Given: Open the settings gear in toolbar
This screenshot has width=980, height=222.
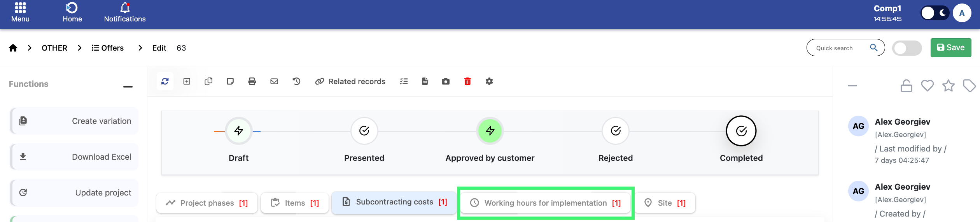Looking at the screenshot, I should 489,81.
